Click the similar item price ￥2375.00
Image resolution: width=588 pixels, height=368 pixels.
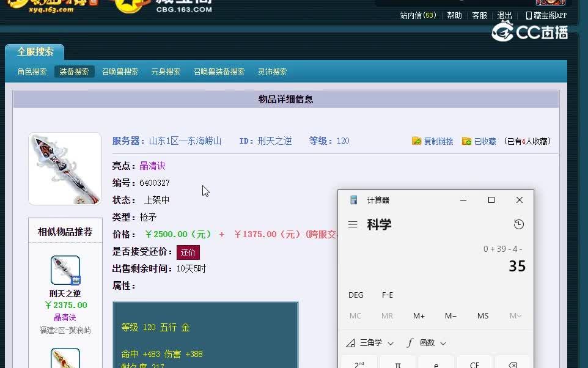tap(65, 306)
